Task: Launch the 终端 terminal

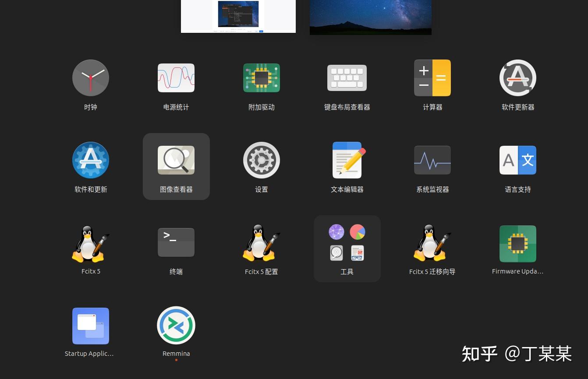Action: tap(176, 242)
